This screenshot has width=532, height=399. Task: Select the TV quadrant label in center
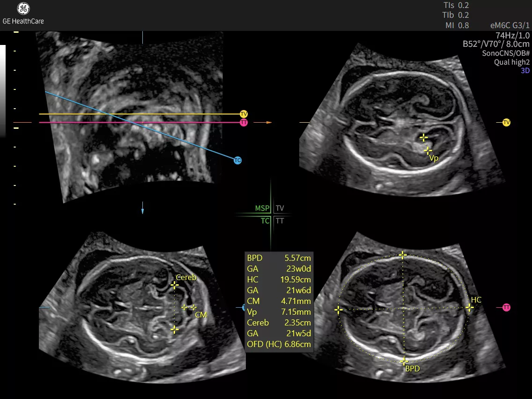pos(280,208)
